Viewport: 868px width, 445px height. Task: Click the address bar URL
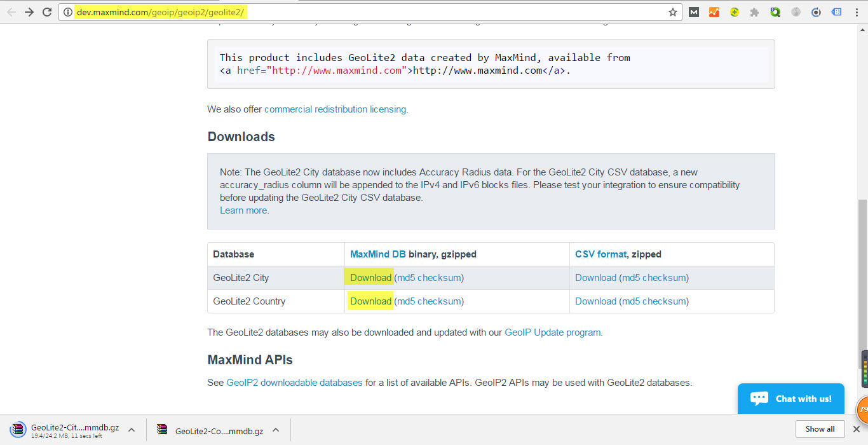161,12
